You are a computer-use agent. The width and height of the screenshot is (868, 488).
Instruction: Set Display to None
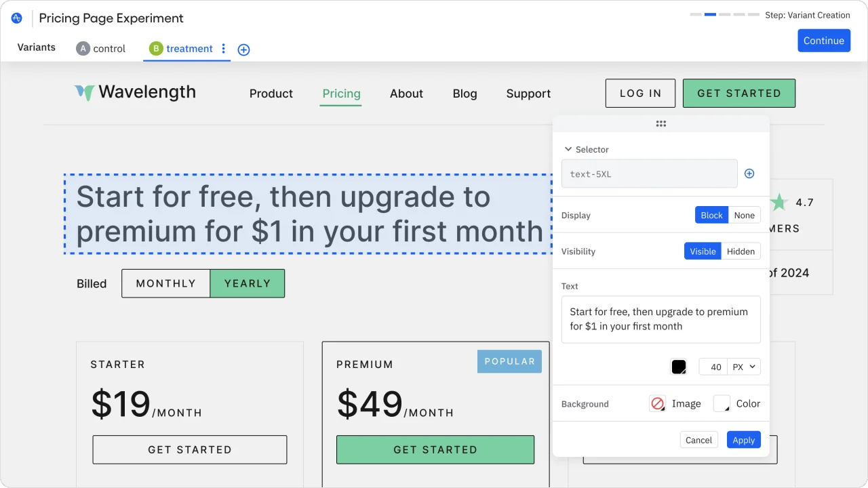(x=744, y=215)
